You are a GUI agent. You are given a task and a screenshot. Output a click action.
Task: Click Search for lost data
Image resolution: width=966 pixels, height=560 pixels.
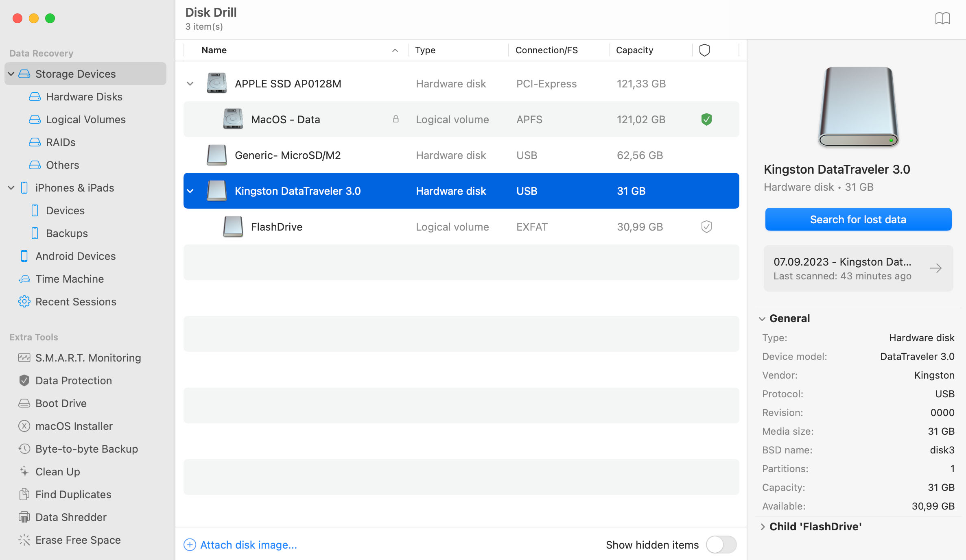pyautogui.click(x=858, y=219)
